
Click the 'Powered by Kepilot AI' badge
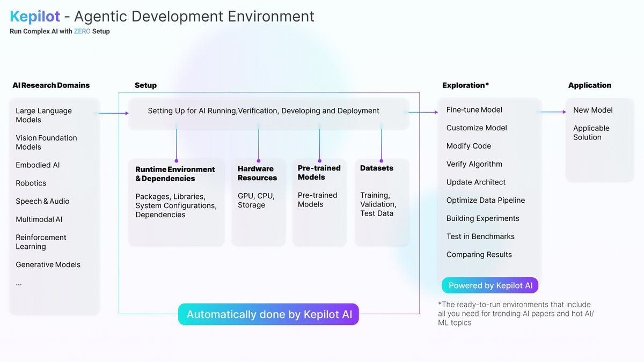coord(490,285)
